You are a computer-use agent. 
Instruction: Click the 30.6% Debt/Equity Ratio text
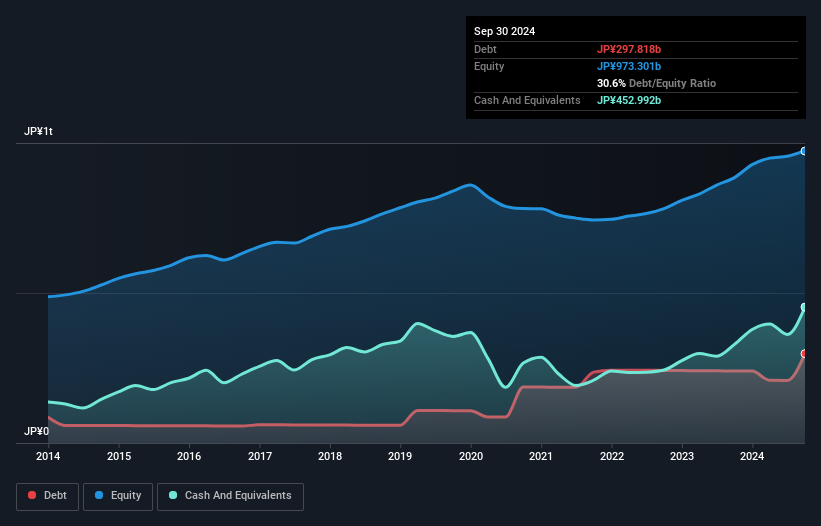pos(656,83)
